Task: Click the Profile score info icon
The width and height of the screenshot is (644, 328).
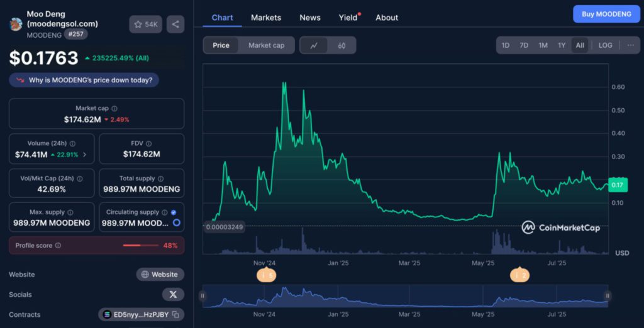Action: click(x=58, y=246)
